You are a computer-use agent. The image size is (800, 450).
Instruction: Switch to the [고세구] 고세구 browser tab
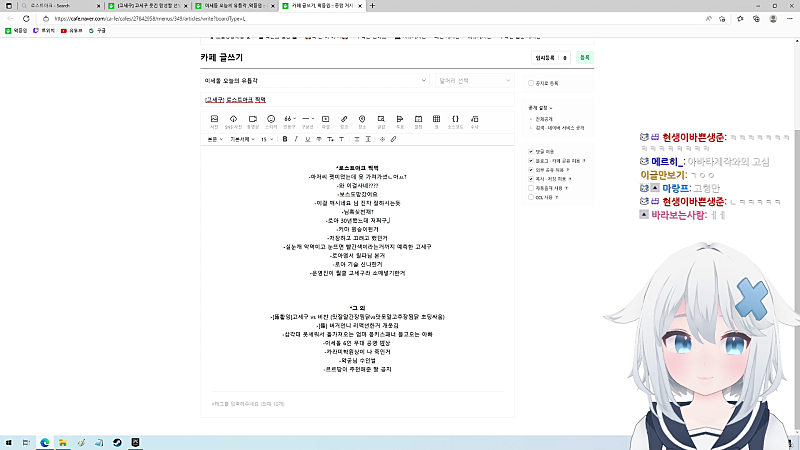pos(148,6)
